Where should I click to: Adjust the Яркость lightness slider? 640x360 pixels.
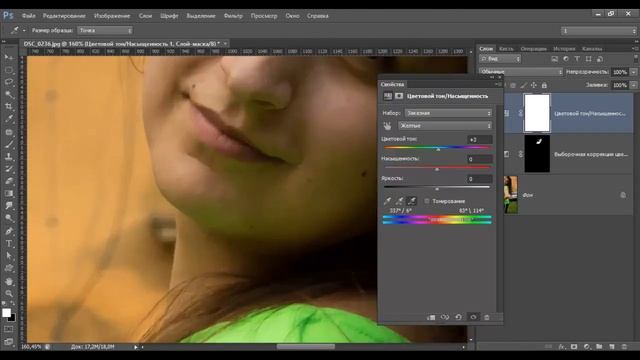pos(437,188)
